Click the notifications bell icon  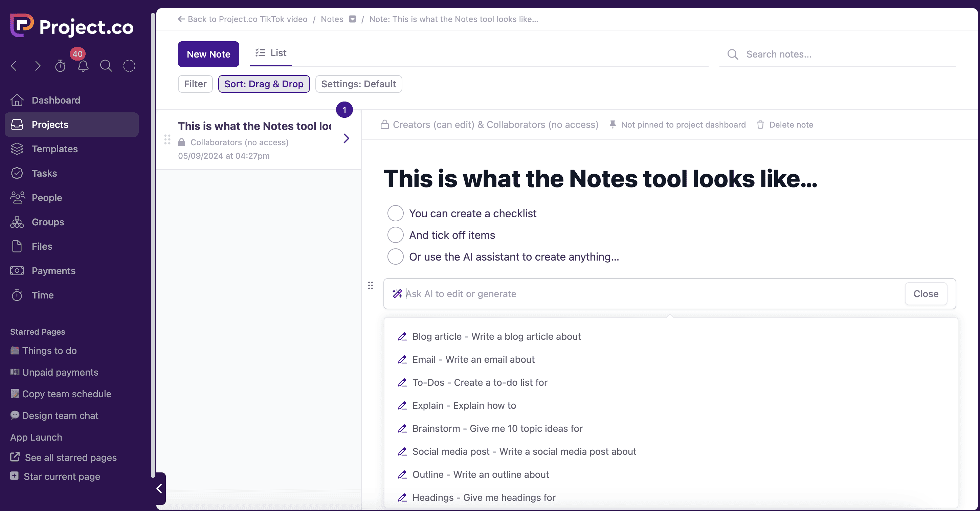(x=83, y=66)
